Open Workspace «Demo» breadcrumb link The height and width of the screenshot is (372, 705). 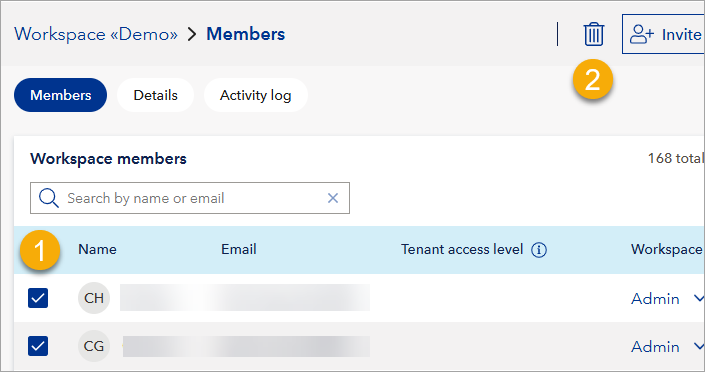(96, 34)
